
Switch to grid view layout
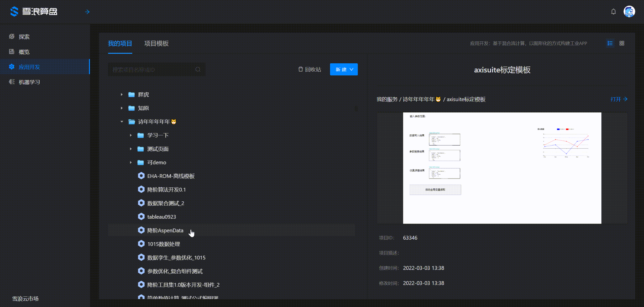(622, 43)
